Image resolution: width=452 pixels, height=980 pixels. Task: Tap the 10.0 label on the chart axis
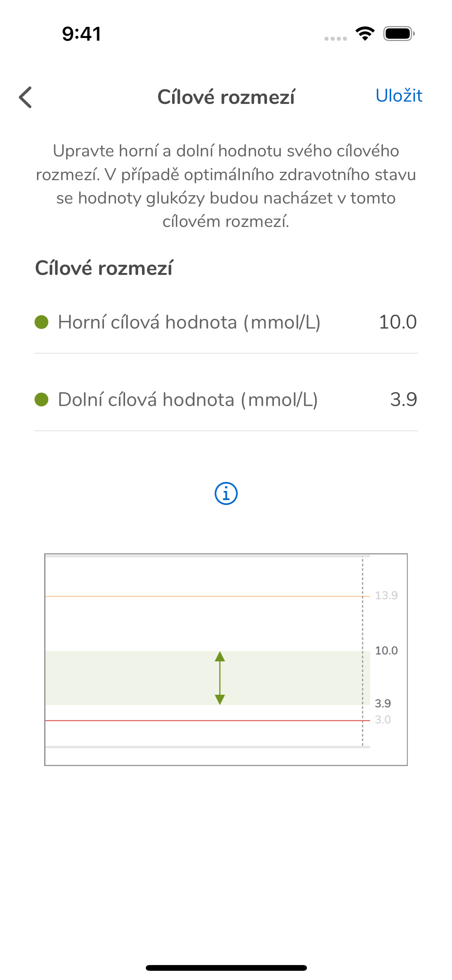tap(386, 650)
